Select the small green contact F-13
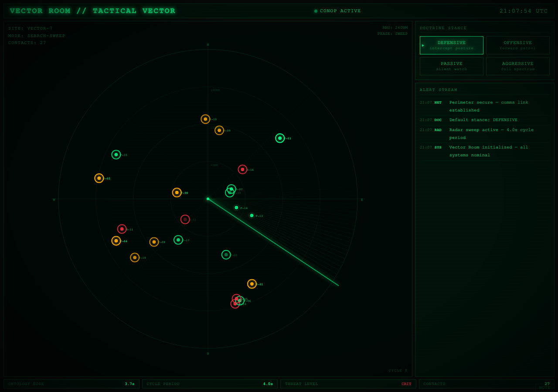558x392 pixels. click(252, 216)
